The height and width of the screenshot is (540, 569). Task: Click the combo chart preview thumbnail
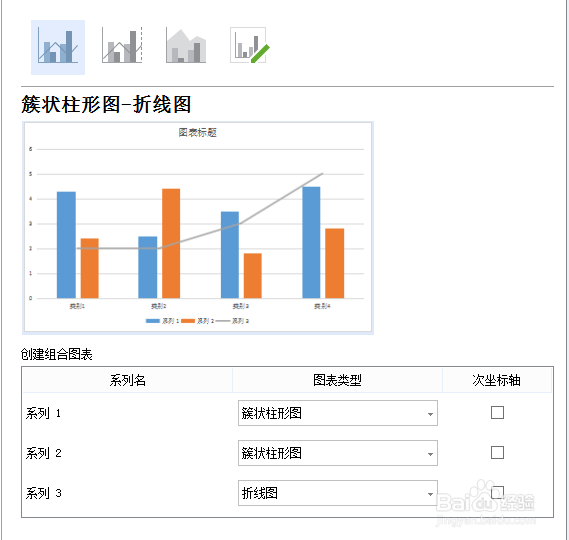coord(198,228)
